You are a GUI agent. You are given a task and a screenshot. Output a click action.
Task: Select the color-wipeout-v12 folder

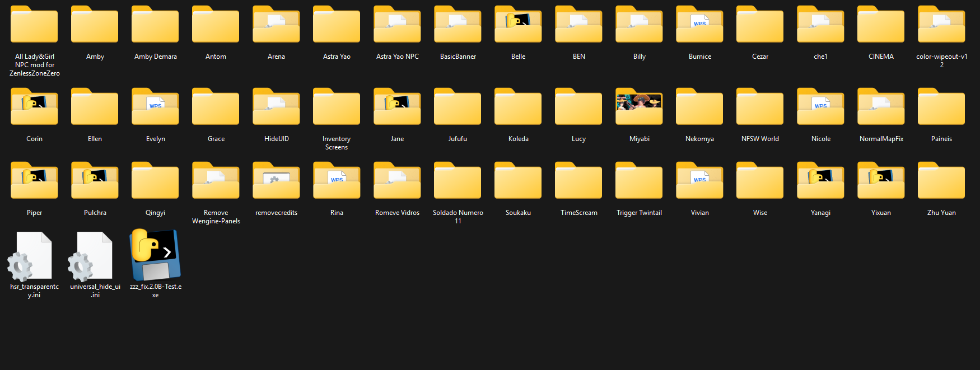point(941,25)
